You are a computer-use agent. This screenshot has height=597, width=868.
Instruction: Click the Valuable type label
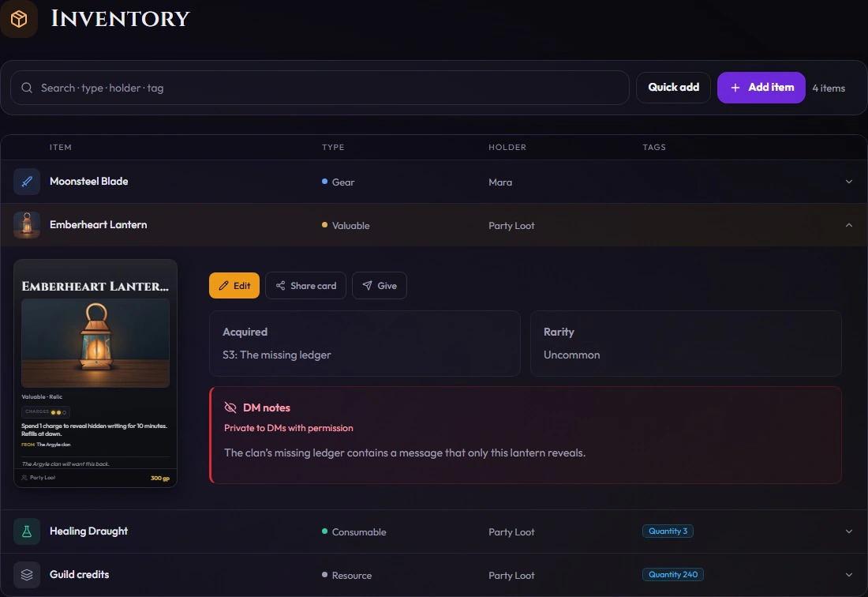pos(350,225)
